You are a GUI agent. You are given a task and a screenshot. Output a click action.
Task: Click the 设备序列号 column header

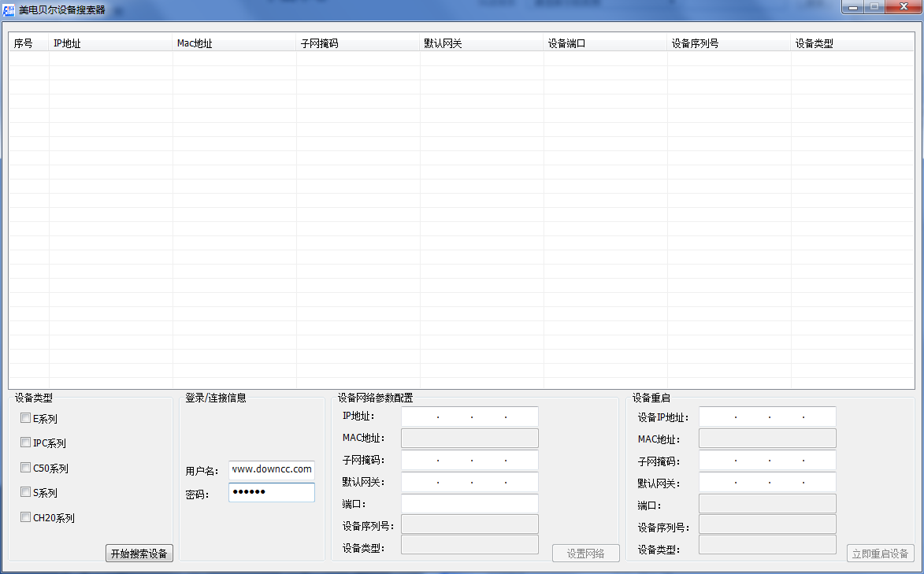pyautogui.click(x=729, y=43)
